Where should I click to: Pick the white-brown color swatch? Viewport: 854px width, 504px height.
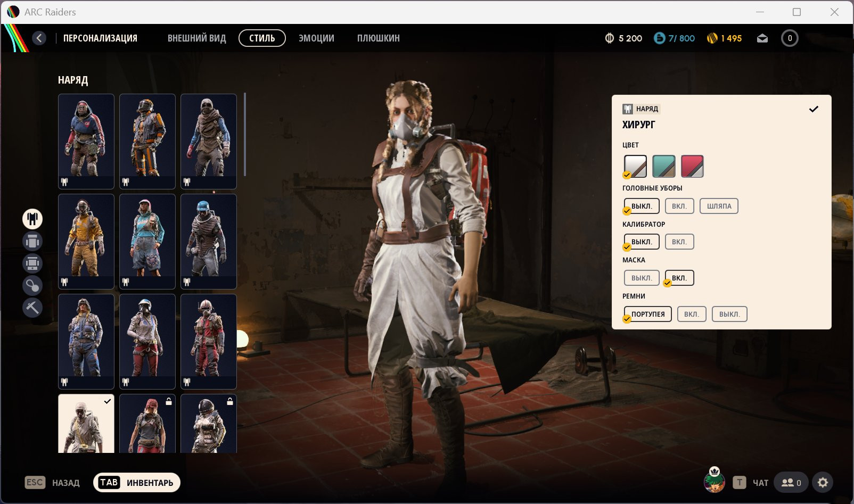tap(635, 166)
